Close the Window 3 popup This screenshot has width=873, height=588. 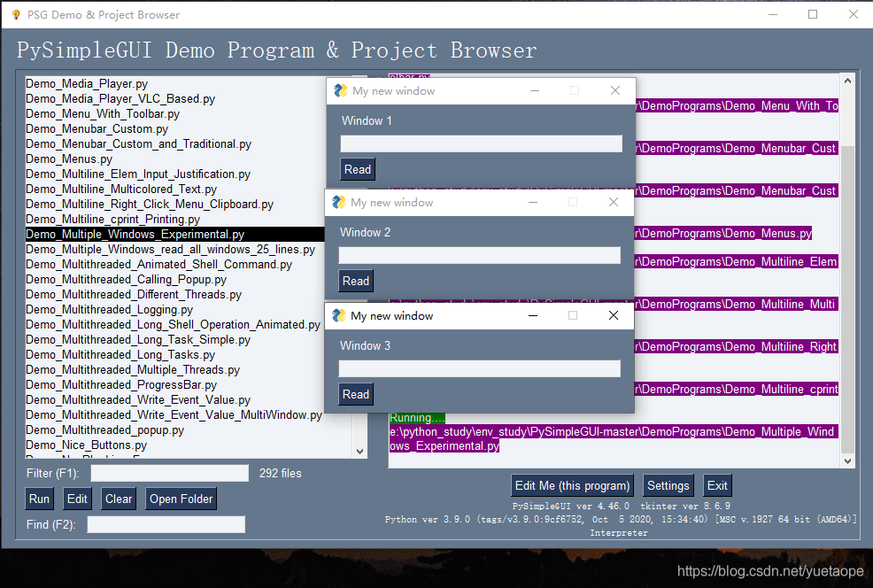[613, 316]
